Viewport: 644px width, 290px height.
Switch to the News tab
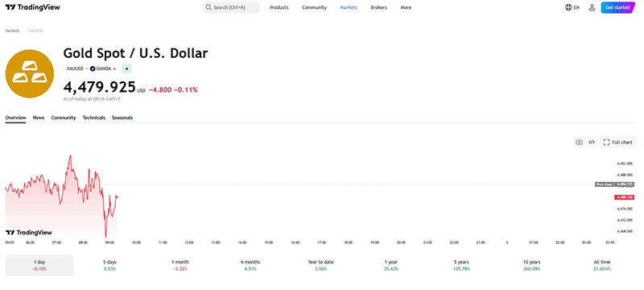click(39, 118)
